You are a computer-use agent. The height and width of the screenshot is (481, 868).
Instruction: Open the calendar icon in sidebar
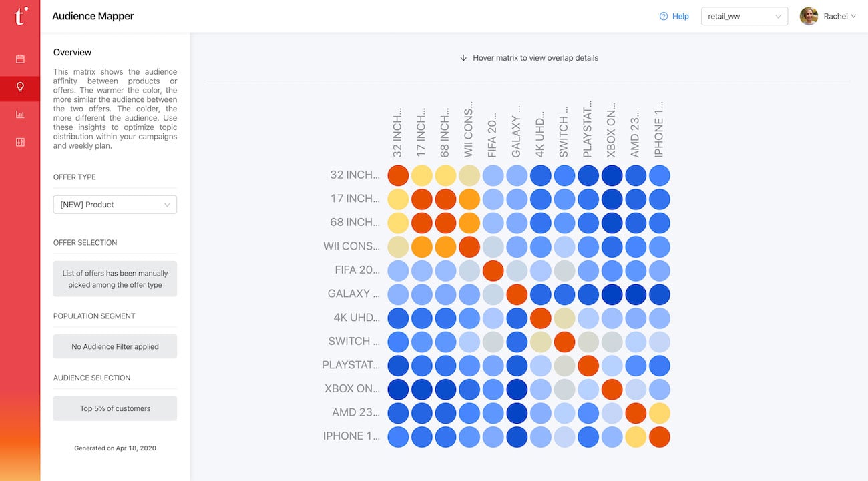coord(20,59)
